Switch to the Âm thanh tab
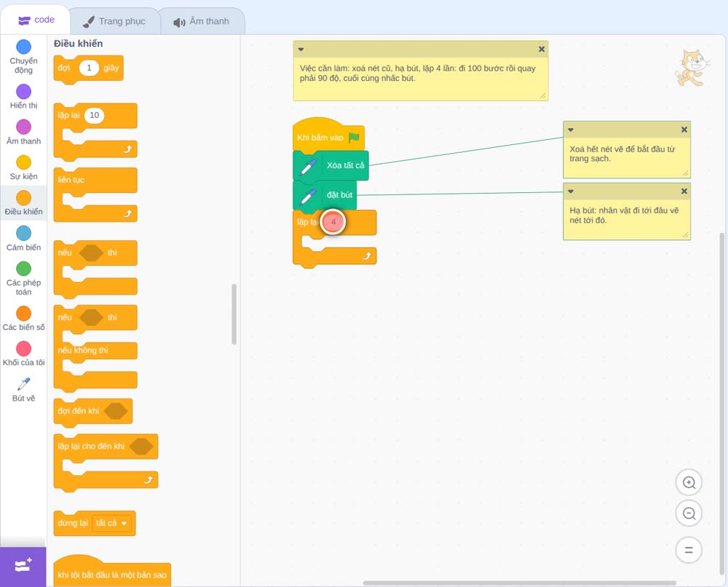The width and height of the screenshot is (728, 587). click(202, 21)
